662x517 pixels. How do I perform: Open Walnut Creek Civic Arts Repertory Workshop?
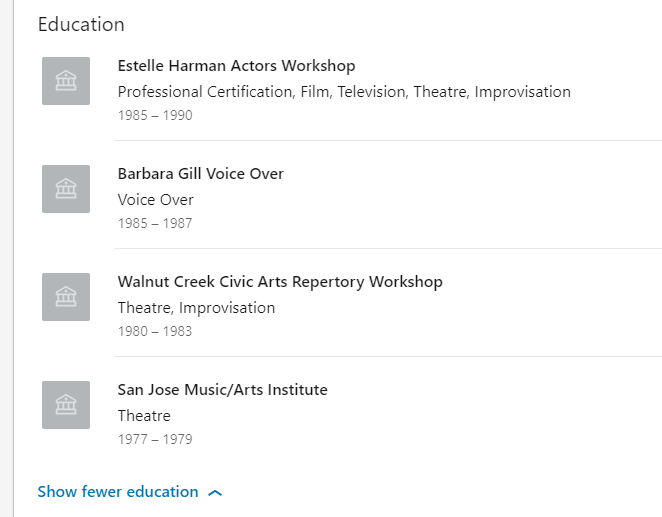coord(280,282)
